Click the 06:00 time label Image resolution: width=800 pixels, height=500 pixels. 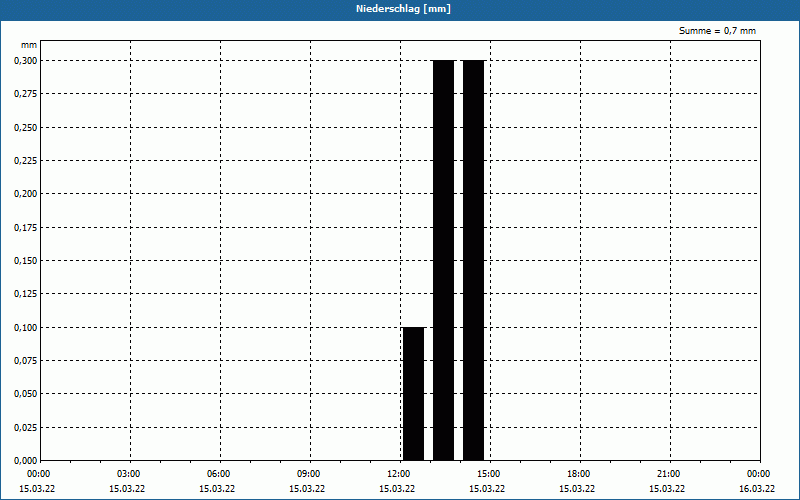pyautogui.click(x=218, y=474)
